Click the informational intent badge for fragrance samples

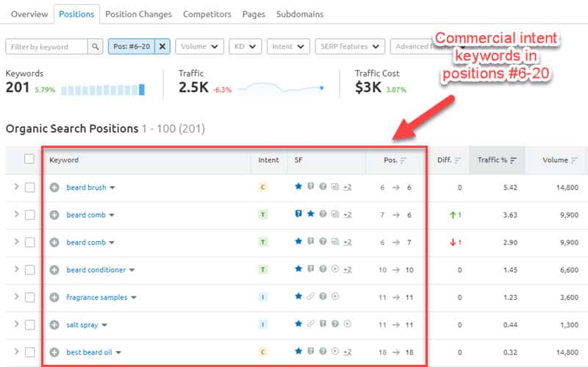263,297
